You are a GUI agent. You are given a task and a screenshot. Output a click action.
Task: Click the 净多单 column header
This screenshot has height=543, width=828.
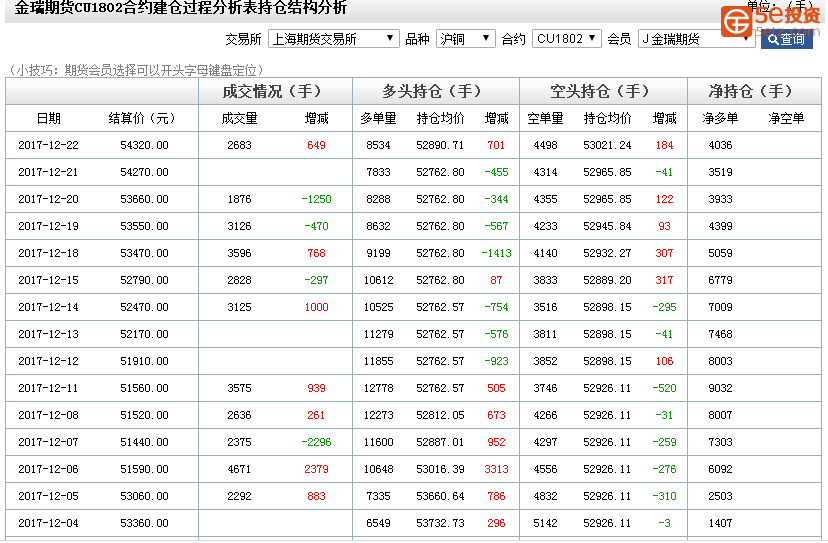tap(720, 118)
